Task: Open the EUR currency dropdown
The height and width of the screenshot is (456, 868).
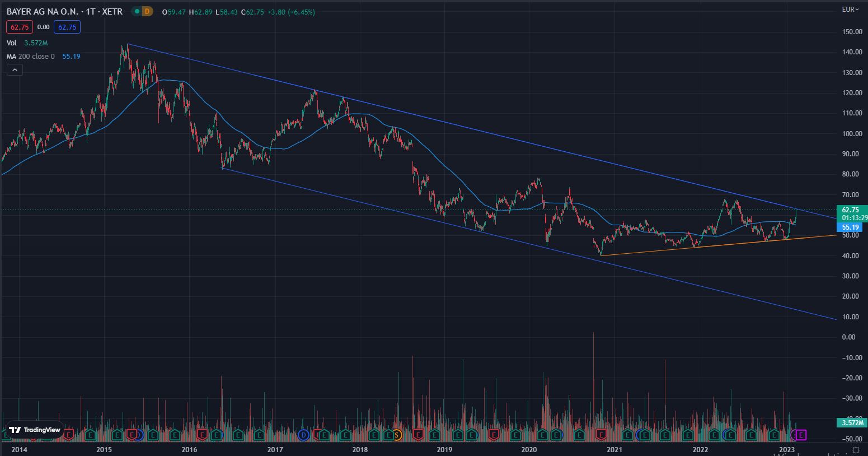Action: click(850, 9)
